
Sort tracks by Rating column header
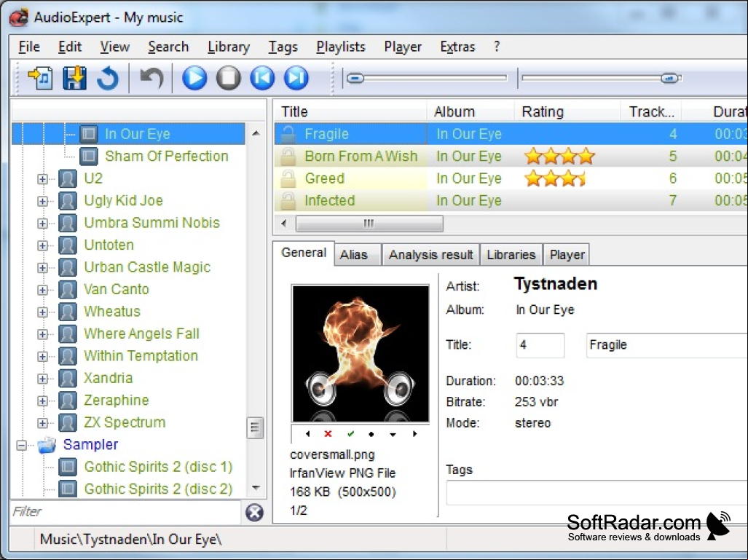[567, 111]
